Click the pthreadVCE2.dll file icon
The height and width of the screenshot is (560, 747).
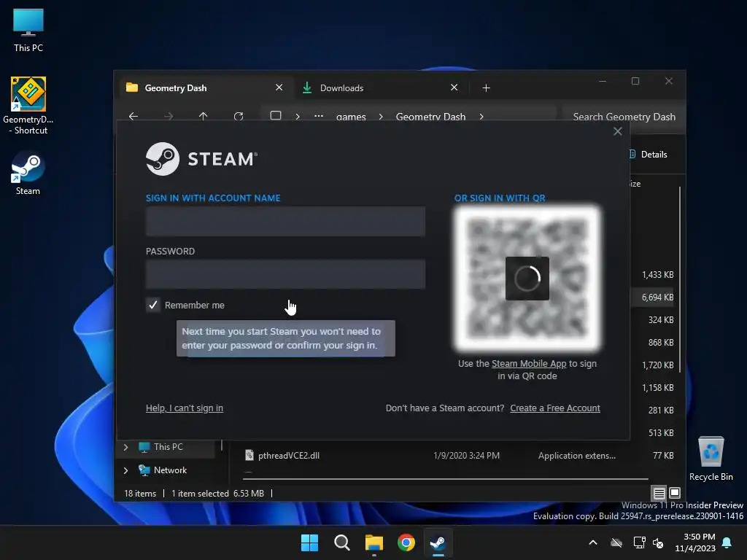pyautogui.click(x=249, y=455)
